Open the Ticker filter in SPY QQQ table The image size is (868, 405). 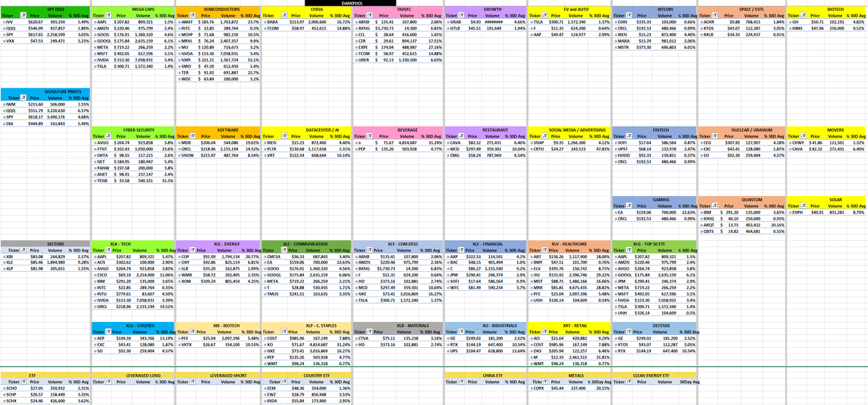pos(23,15)
